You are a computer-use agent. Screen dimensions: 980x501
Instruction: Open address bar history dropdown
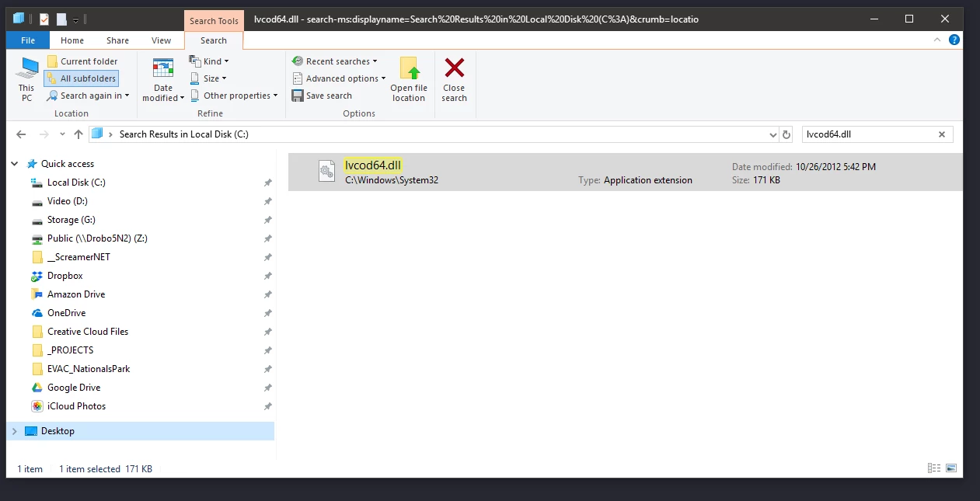coord(772,134)
